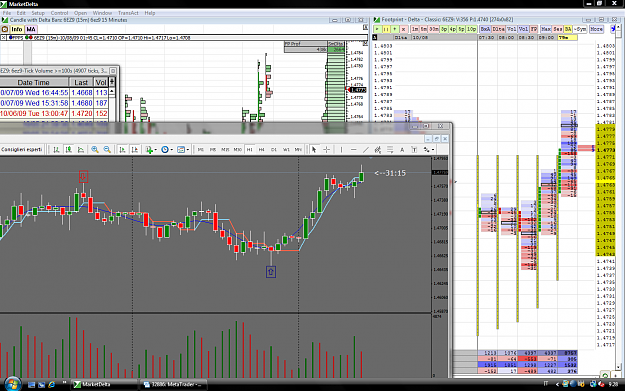
Task: Open the arrows objects dropdown
Action: 428,149
